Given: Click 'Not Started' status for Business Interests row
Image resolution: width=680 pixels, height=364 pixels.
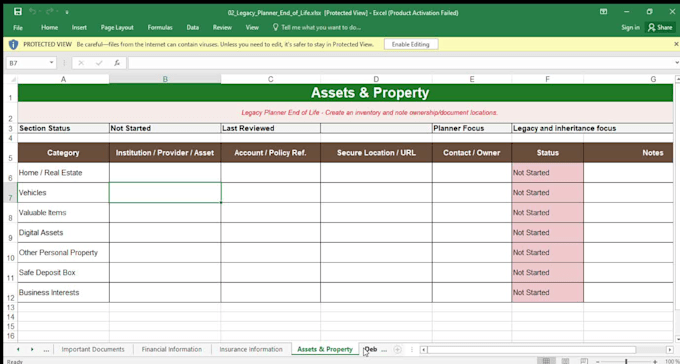Looking at the screenshot, I should (x=548, y=292).
